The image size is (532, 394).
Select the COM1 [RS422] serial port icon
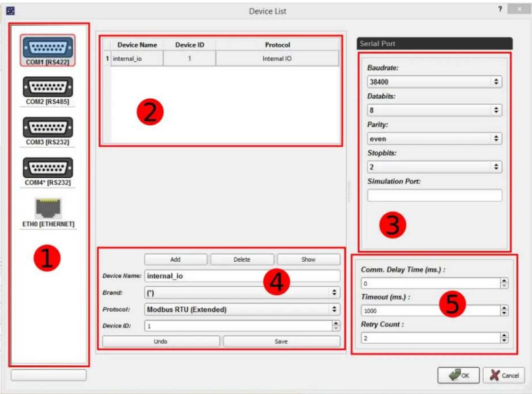click(47, 50)
